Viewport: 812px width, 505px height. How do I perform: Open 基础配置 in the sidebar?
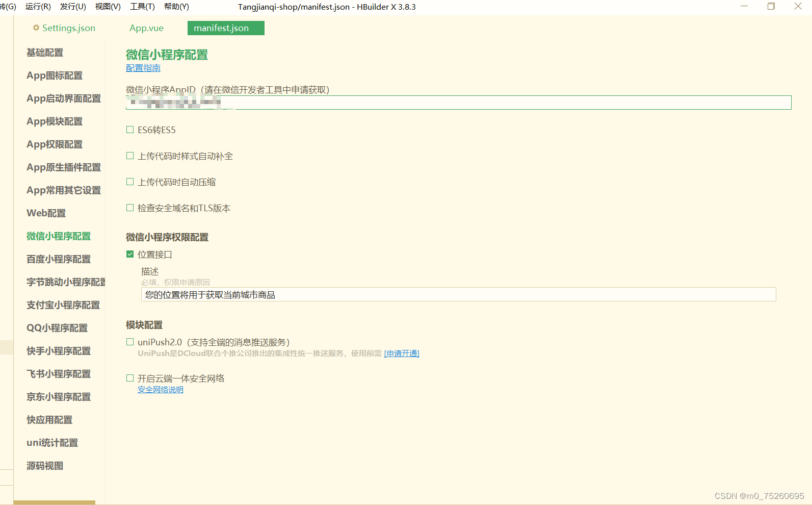coord(45,53)
